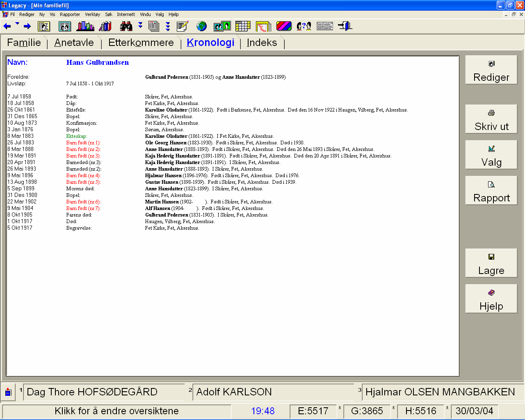The width and height of the screenshot is (525, 420).
Task: Open the photo pictures gallery icon
Action: click(x=222, y=27)
